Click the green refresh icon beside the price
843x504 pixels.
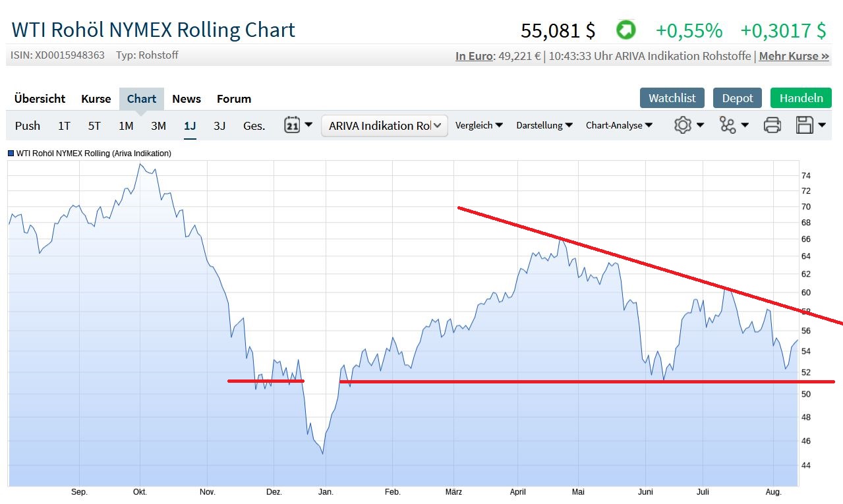click(x=625, y=30)
